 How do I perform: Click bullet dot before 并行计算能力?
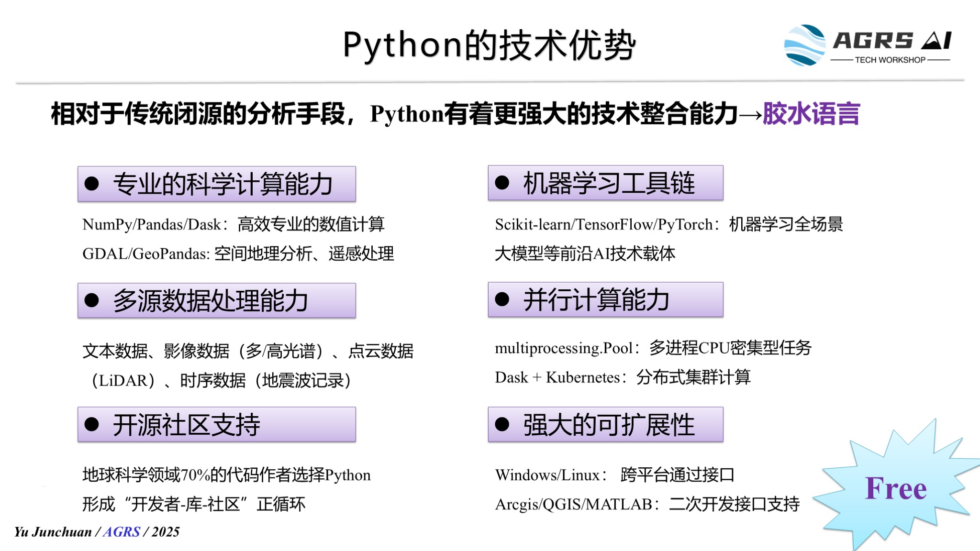pos(502,299)
